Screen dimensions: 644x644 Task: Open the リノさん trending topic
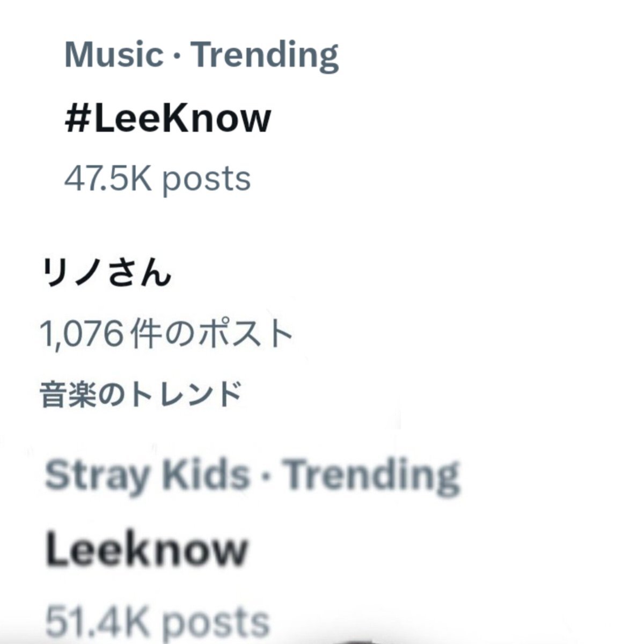point(106,273)
